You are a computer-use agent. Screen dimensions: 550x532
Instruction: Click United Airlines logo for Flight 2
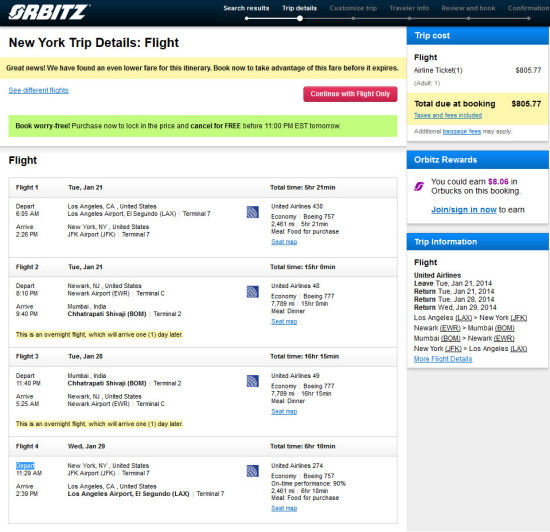[x=253, y=292]
